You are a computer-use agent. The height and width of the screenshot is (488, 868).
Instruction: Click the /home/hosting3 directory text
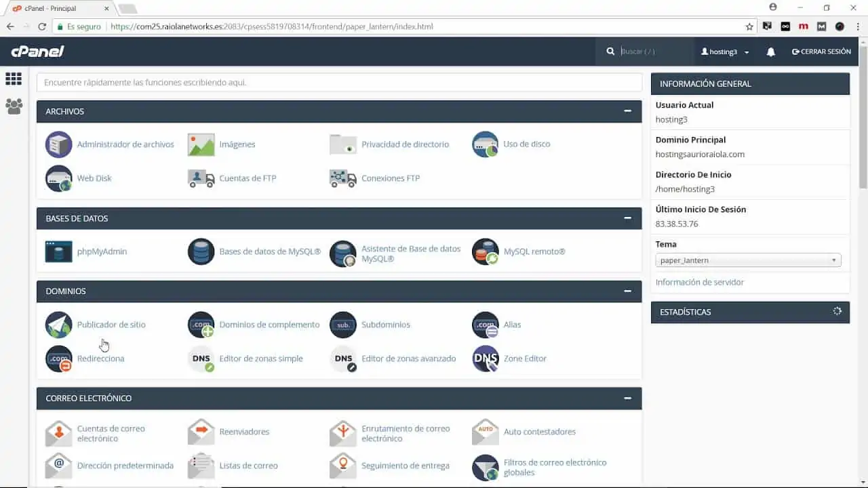(x=685, y=189)
